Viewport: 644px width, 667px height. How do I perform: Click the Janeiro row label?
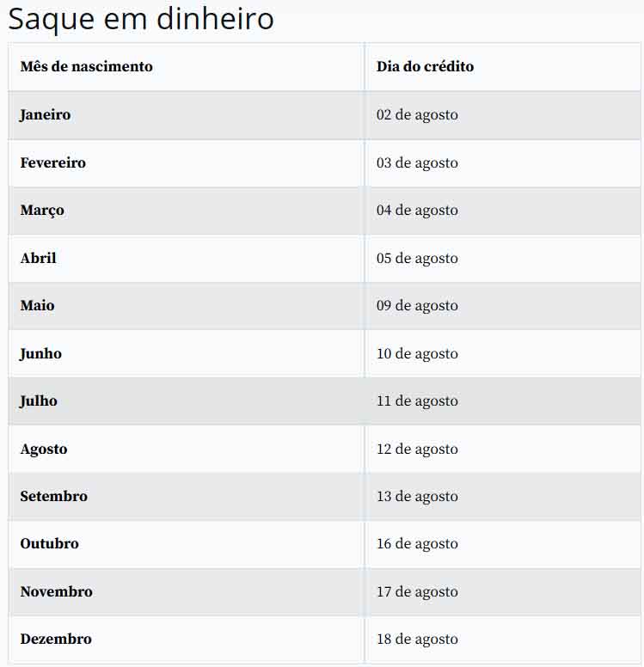click(x=46, y=115)
